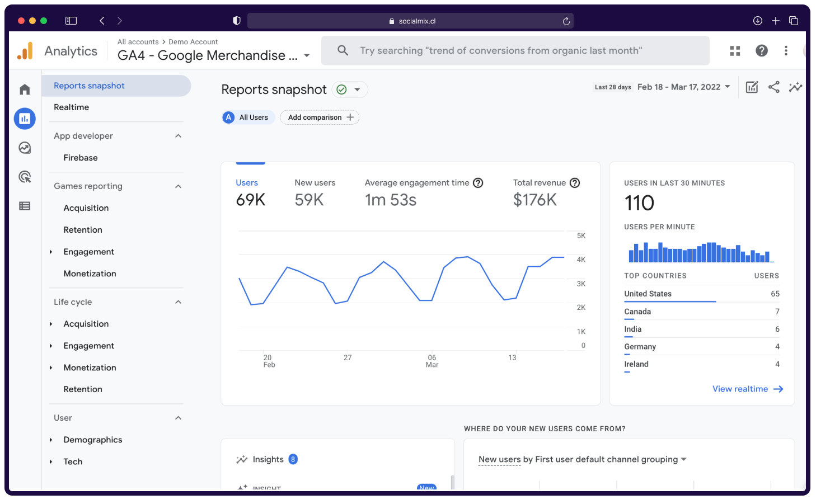Image resolution: width=816 pixels, height=504 pixels.
Task: Reload the page using the refresh icon
Action: (x=566, y=21)
